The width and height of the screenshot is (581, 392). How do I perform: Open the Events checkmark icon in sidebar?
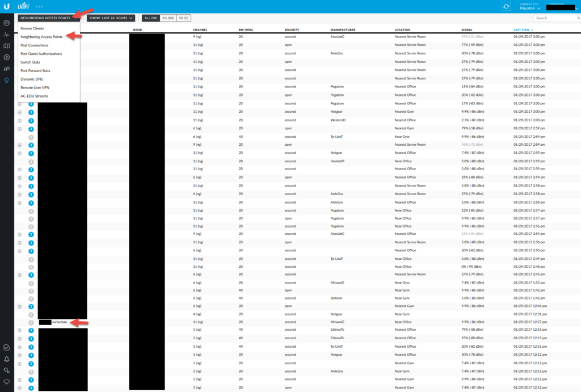click(x=6, y=347)
